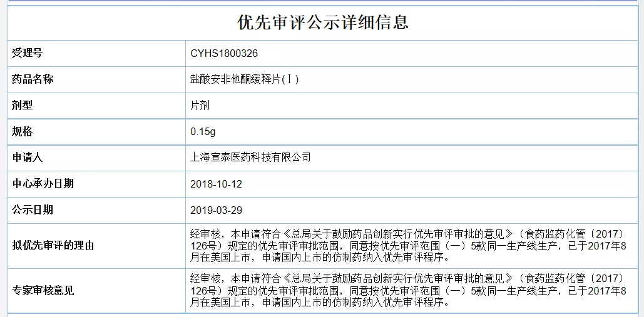Click the 专家审核意见 row label

[43, 290]
